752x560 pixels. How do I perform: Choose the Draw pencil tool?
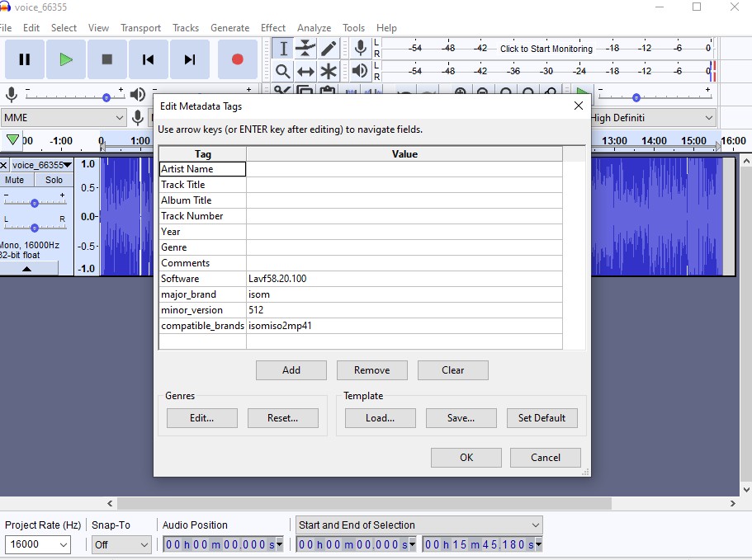click(x=329, y=49)
